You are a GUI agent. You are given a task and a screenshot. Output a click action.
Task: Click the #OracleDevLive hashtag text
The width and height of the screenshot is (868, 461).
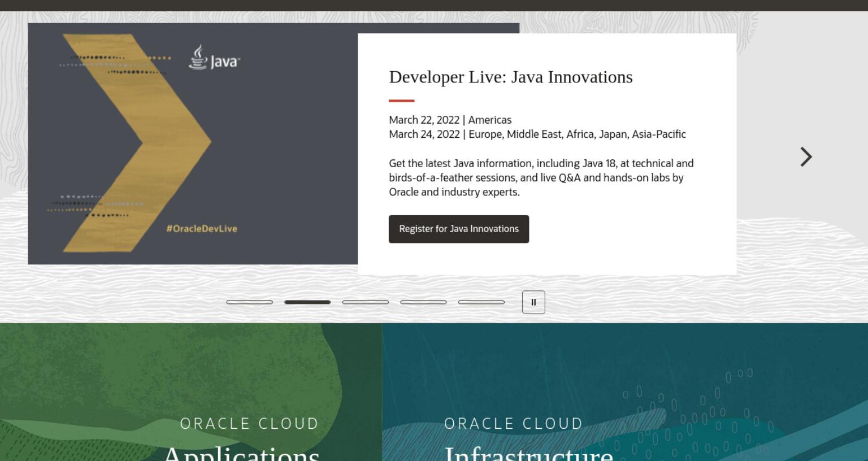[202, 229]
